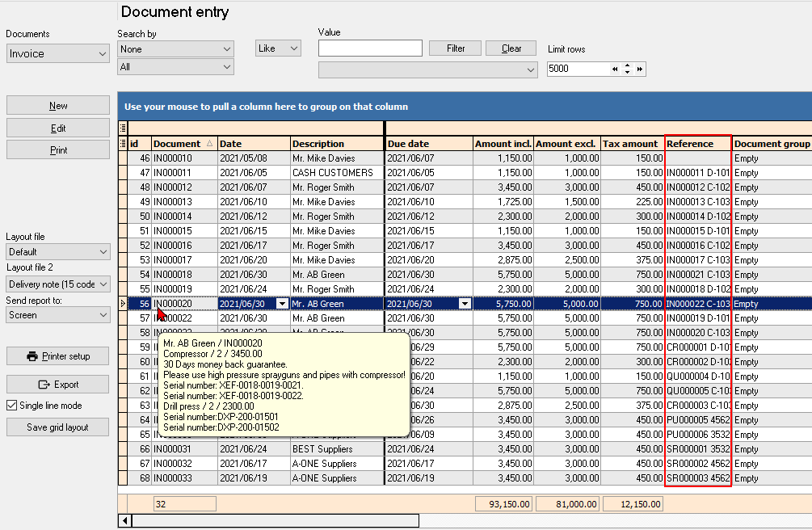Click the Export button
812x530 pixels.
pyautogui.click(x=58, y=385)
